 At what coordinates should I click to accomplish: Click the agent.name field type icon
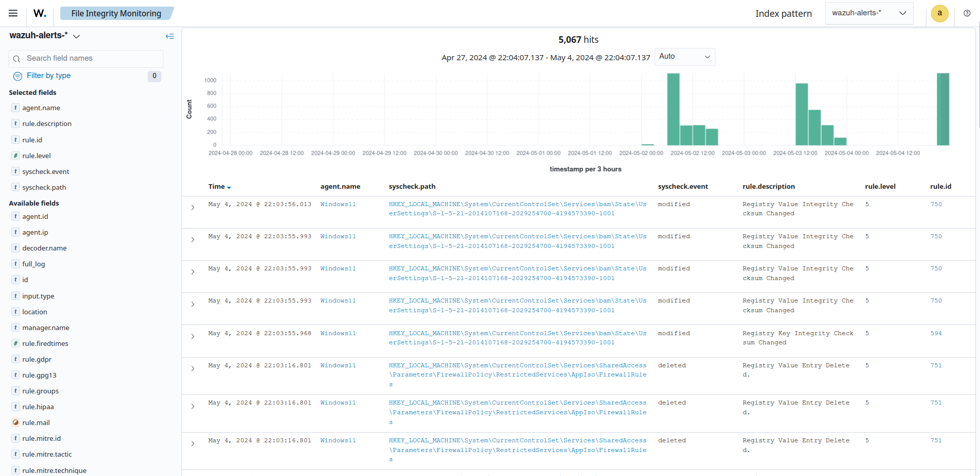coord(16,108)
